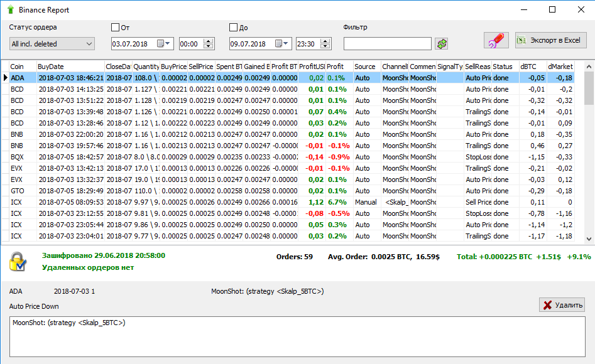Click the Avg. Order summary text
This screenshot has height=364, width=595.
[x=384, y=257]
